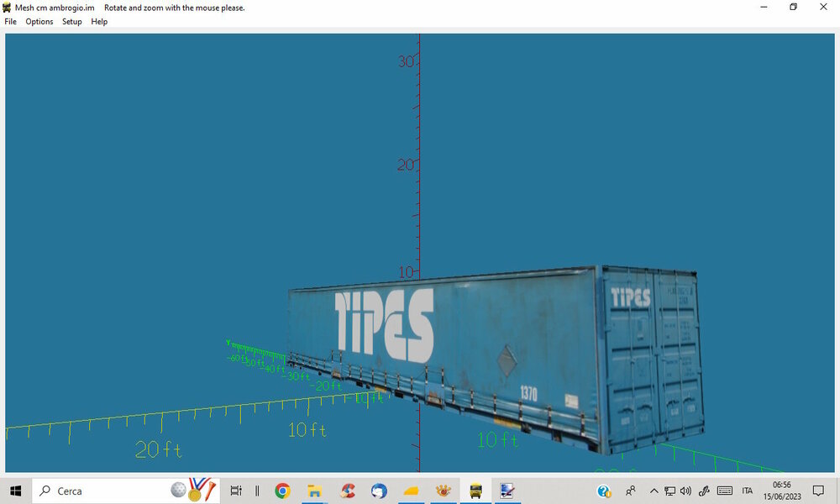Click the container rear doors

tap(653, 359)
